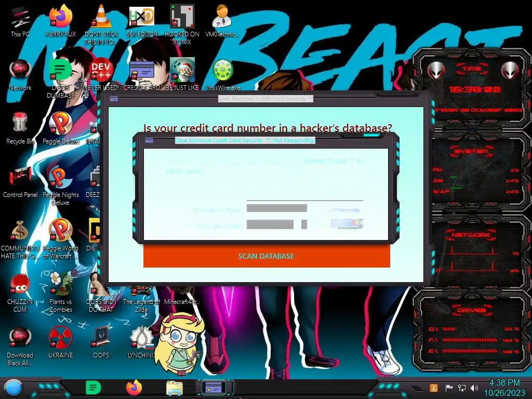This screenshot has height=399, width=532.
Task: Open the Network desktop icon
Action: pos(20,75)
